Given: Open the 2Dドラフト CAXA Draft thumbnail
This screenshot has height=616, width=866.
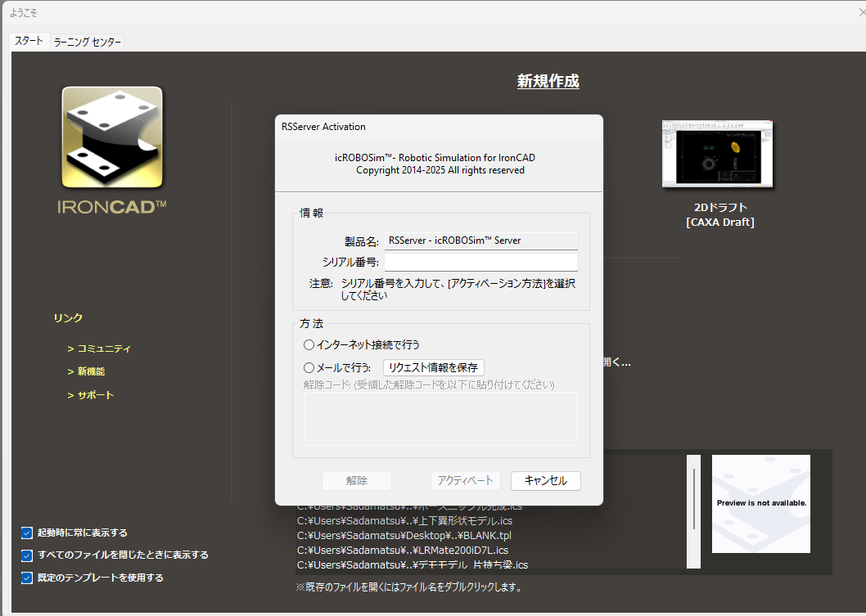Looking at the screenshot, I should (717, 154).
